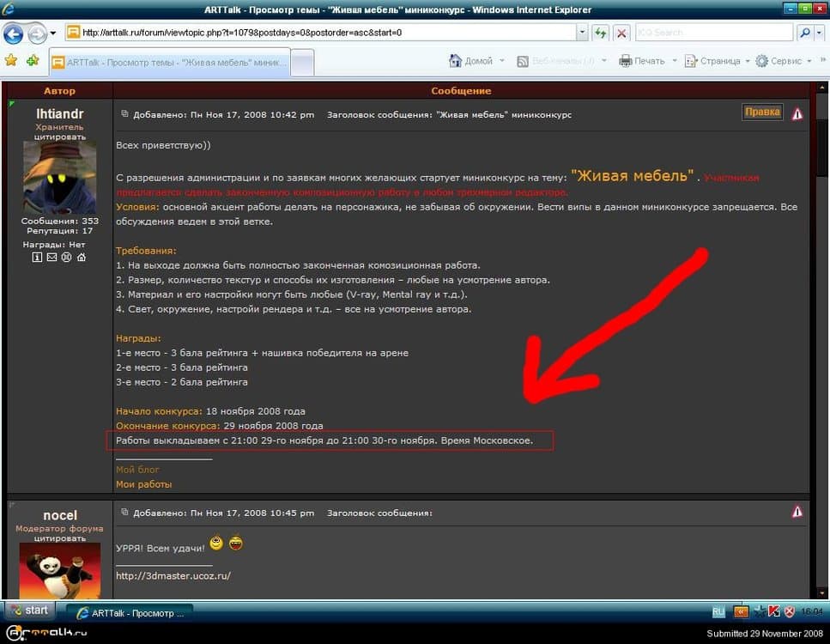830x644 pixels.
Task: Click the Stop loading red X icon
Action: pos(621,33)
